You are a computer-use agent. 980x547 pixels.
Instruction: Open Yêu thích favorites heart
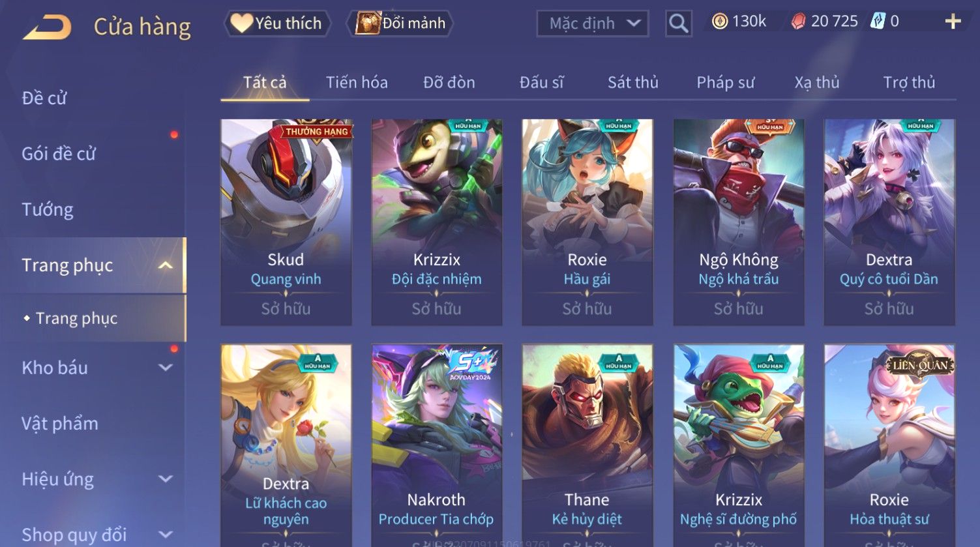277,23
